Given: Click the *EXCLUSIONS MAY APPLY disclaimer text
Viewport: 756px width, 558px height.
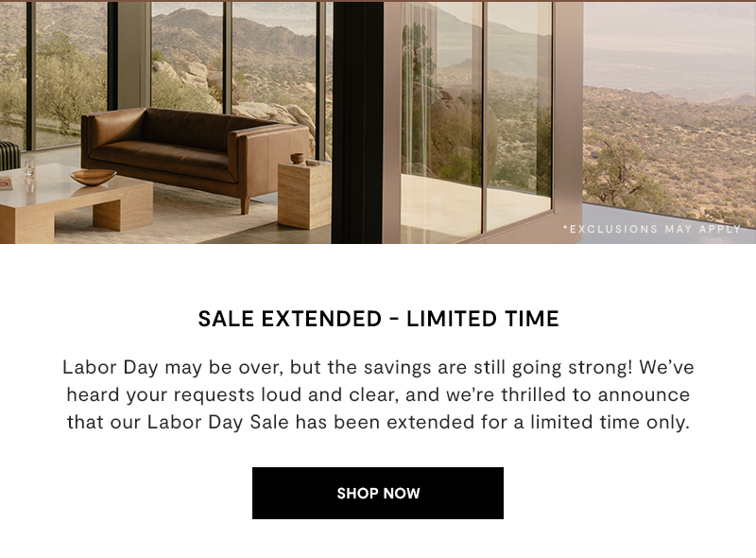Looking at the screenshot, I should point(651,229).
